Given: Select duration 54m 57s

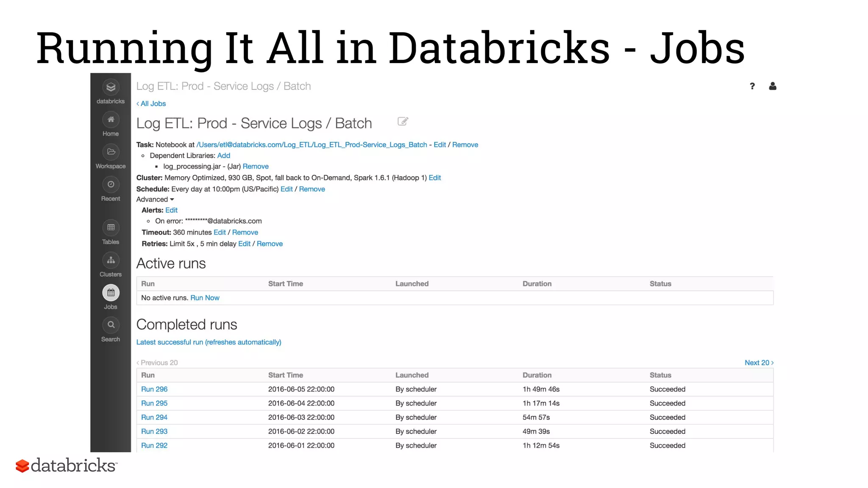Looking at the screenshot, I should point(536,418).
